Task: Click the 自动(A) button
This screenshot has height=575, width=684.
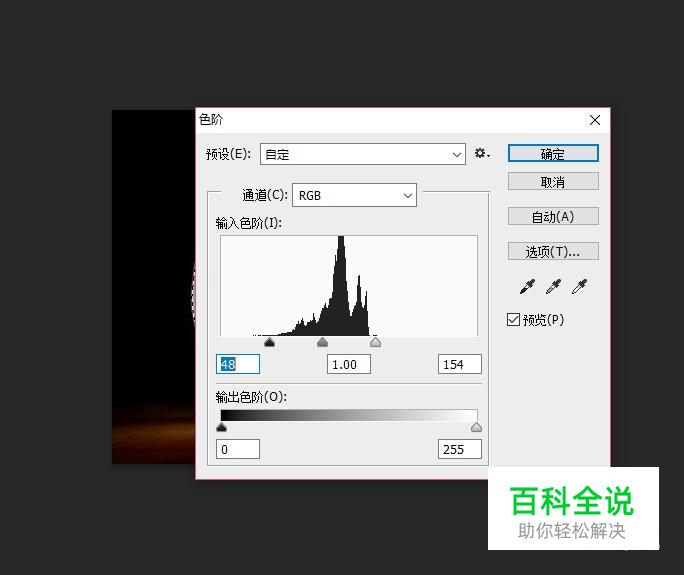Action: [x=553, y=216]
